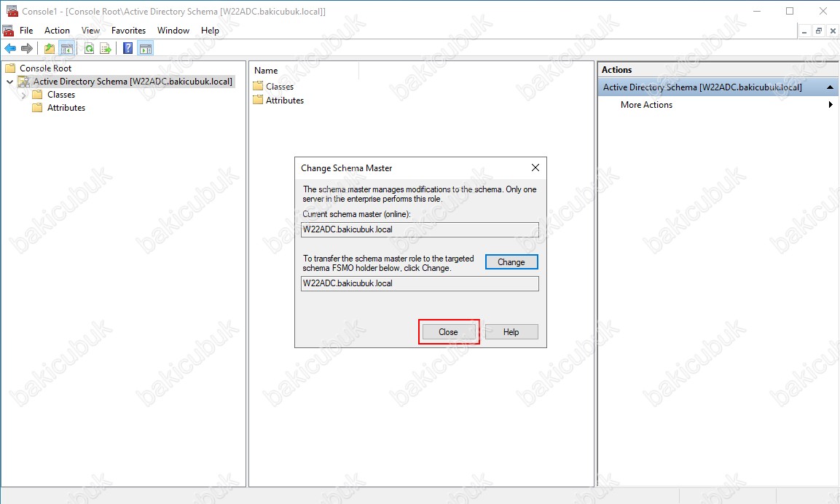Select Attributes label in the Name list
The image size is (840, 504).
point(284,101)
